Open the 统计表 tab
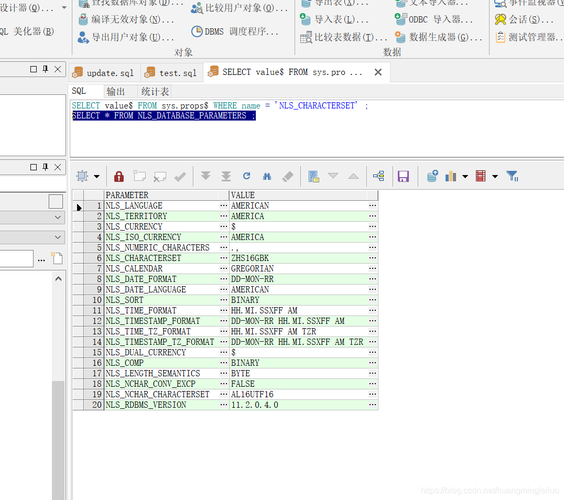This screenshot has width=564, height=500. pos(155,91)
